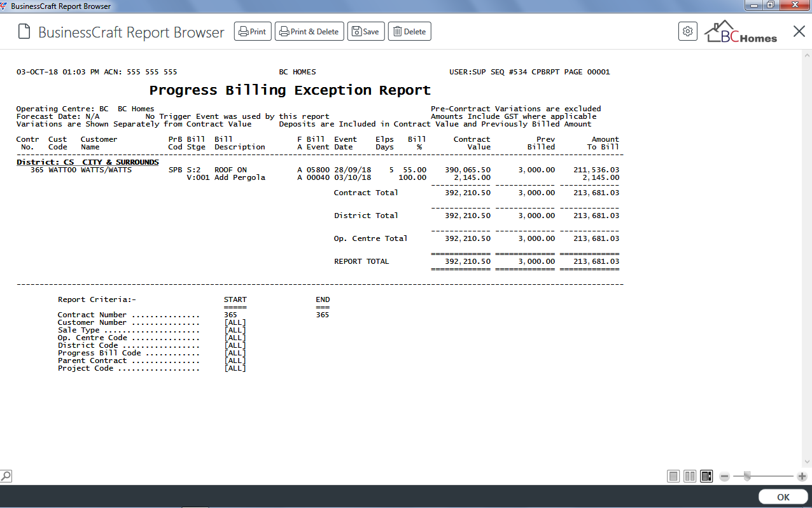Viewport: 812px width, 508px height.
Task: Click the 'Contract Total' label
Action: coord(366,193)
